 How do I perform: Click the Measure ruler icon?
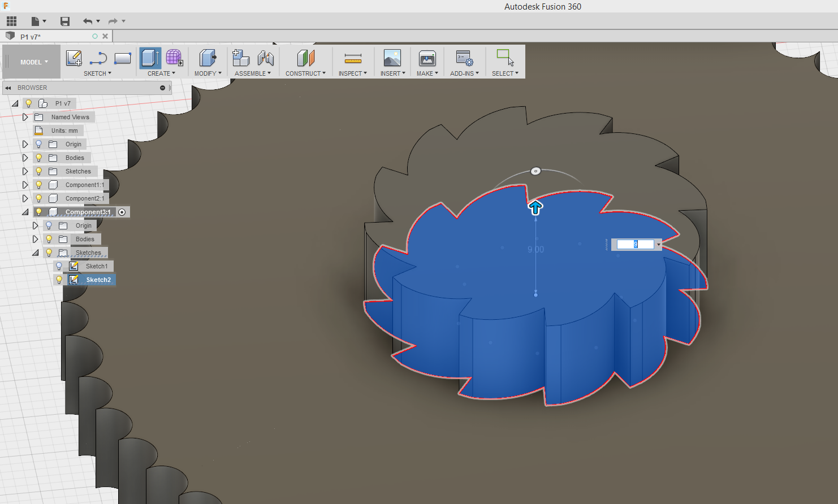(x=353, y=58)
